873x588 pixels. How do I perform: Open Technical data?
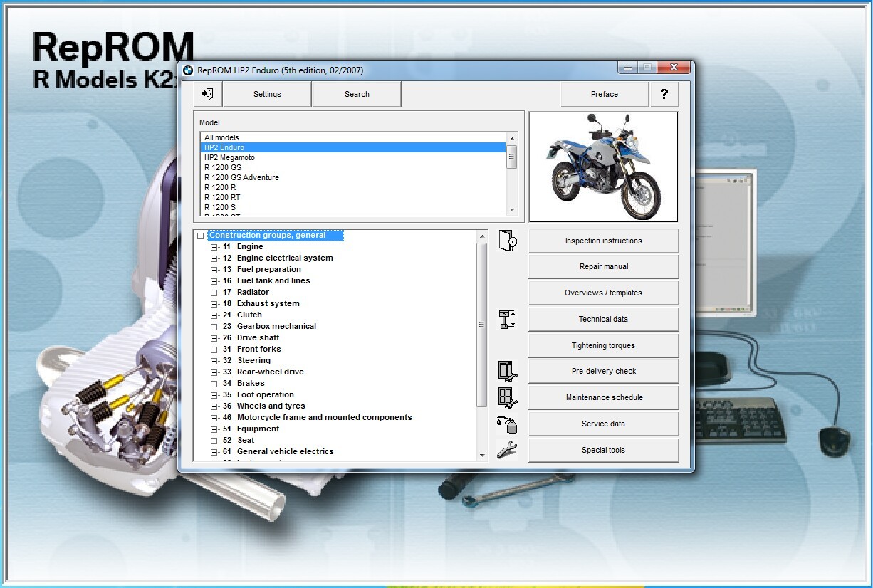[x=603, y=319]
